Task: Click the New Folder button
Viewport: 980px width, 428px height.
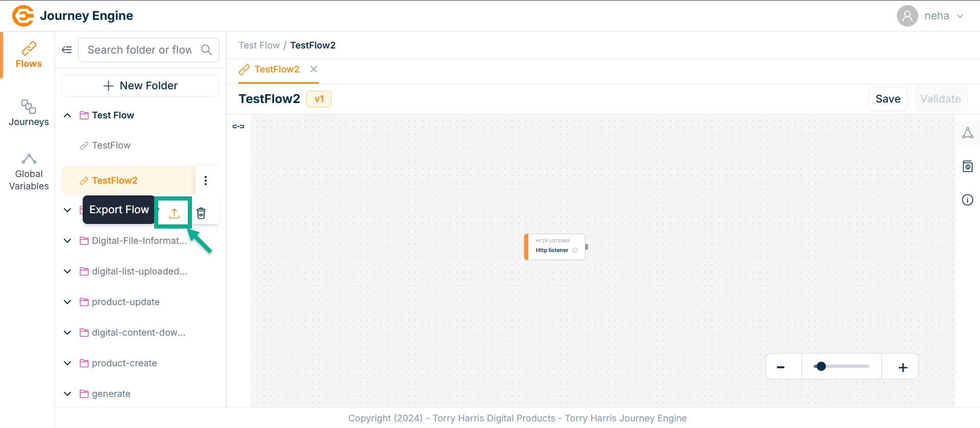Action: [x=140, y=86]
